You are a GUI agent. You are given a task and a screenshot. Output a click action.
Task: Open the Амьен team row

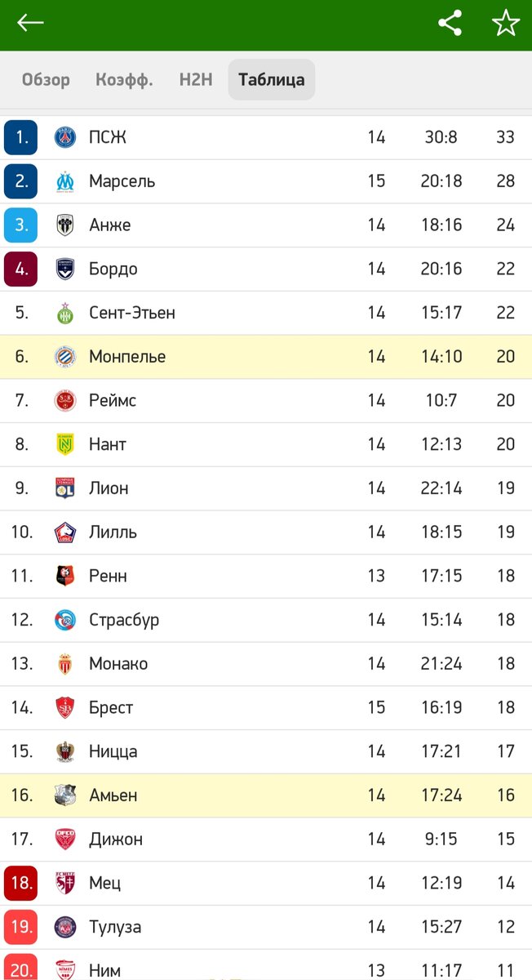[266, 795]
